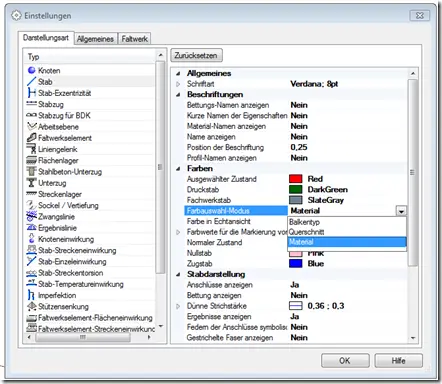This screenshot has height=384, width=442.
Task: Collapse the Stabdarstellung group
Action: [x=178, y=274]
